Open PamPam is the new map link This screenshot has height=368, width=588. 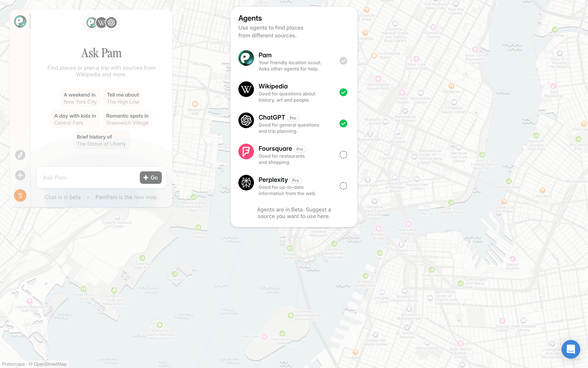(127, 197)
